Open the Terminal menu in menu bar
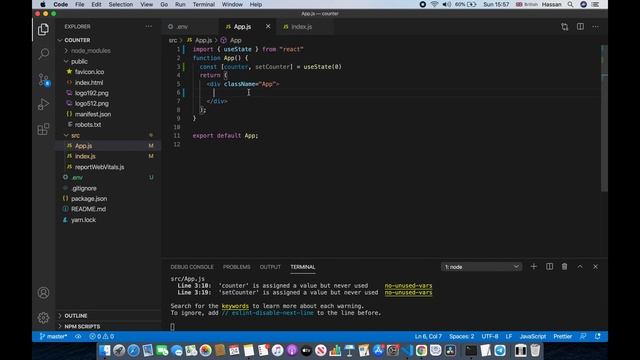 coord(204,4)
